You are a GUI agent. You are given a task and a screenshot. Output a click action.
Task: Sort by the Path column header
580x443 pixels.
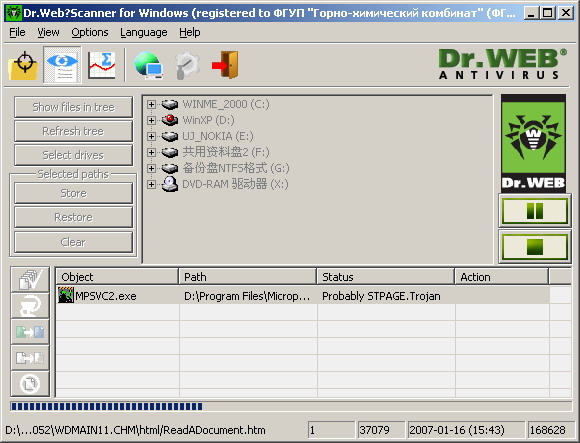[248, 277]
